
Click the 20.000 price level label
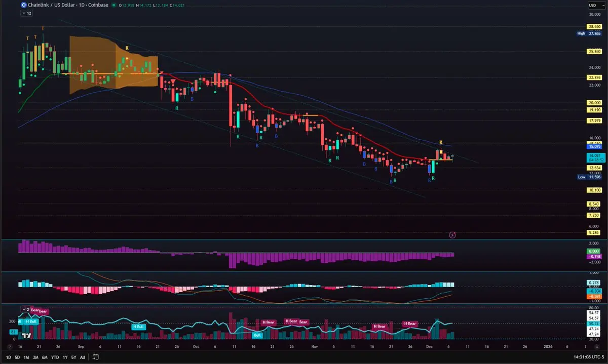coord(594,103)
